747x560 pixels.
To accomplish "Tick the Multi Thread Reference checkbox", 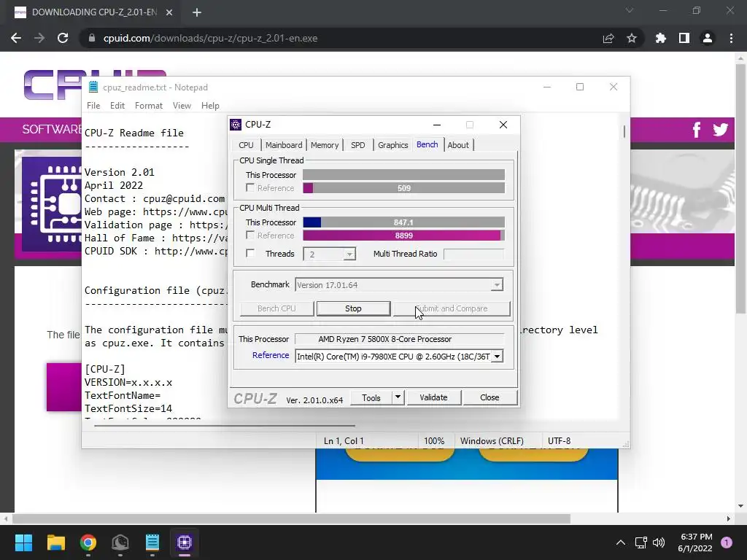I will pos(249,236).
